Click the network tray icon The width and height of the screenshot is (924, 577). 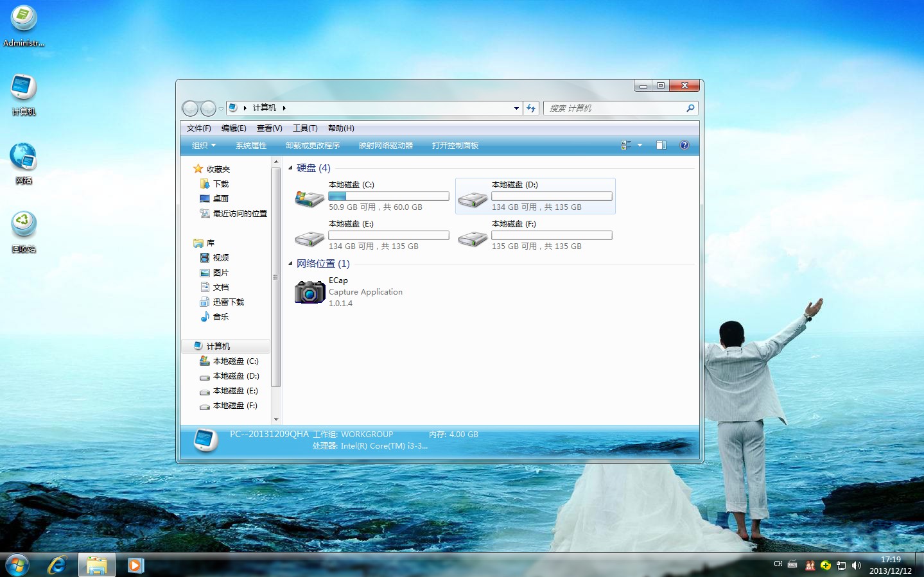point(841,565)
